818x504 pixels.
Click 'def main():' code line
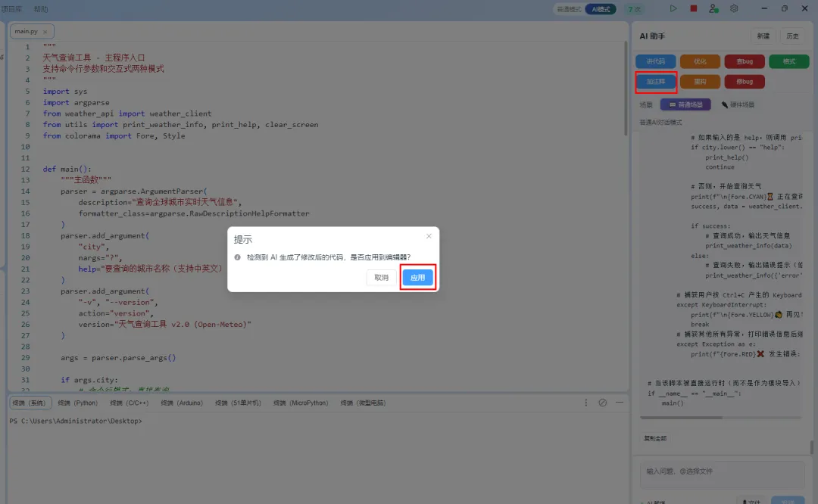[x=67, y=169]
